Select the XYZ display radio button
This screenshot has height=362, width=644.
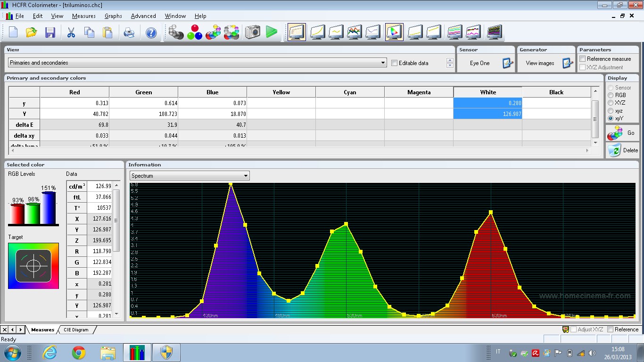(x=611, y=103)
